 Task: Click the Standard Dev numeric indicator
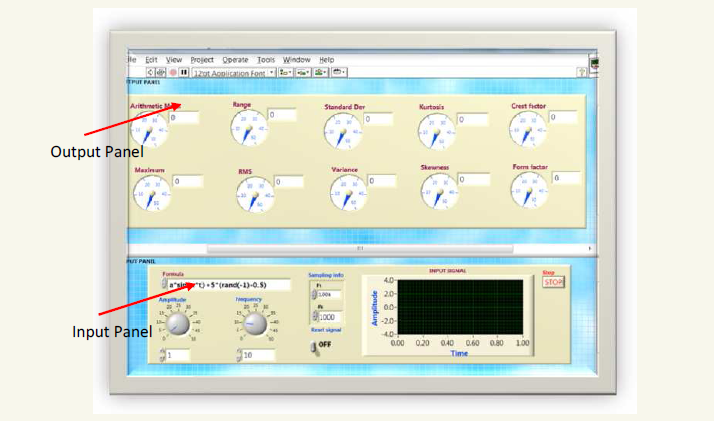[378, 119]
